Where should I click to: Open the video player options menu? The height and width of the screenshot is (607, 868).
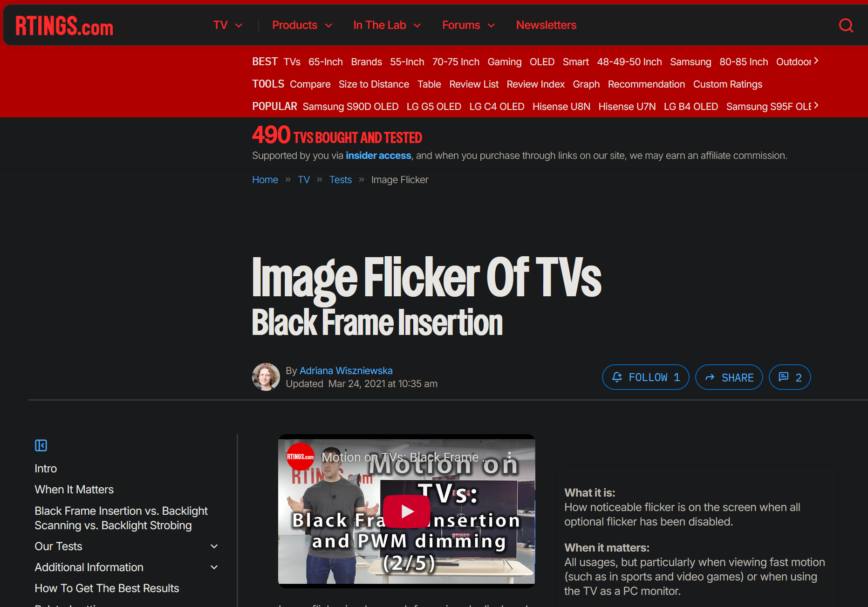point(510,457)
